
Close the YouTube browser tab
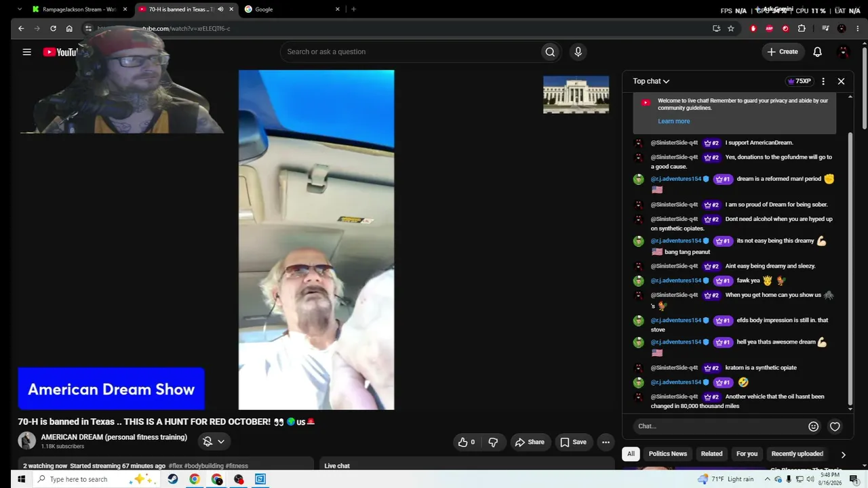[231, 9]
